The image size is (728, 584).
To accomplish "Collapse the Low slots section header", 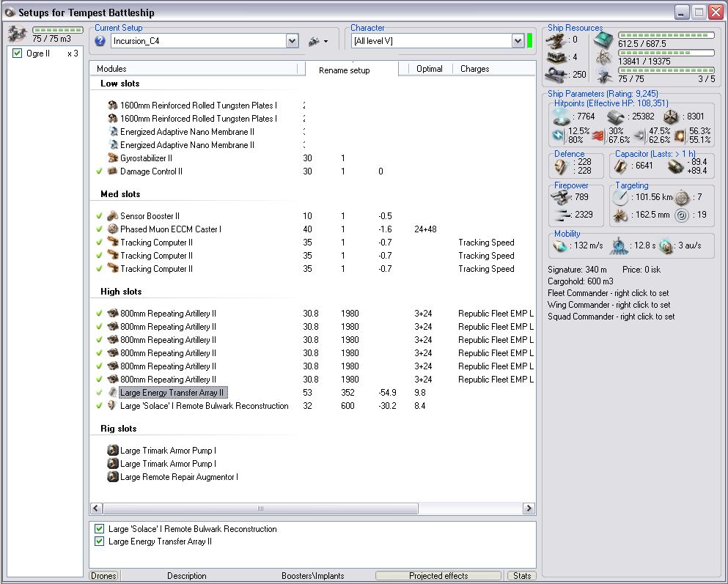I will click(120, 84).
